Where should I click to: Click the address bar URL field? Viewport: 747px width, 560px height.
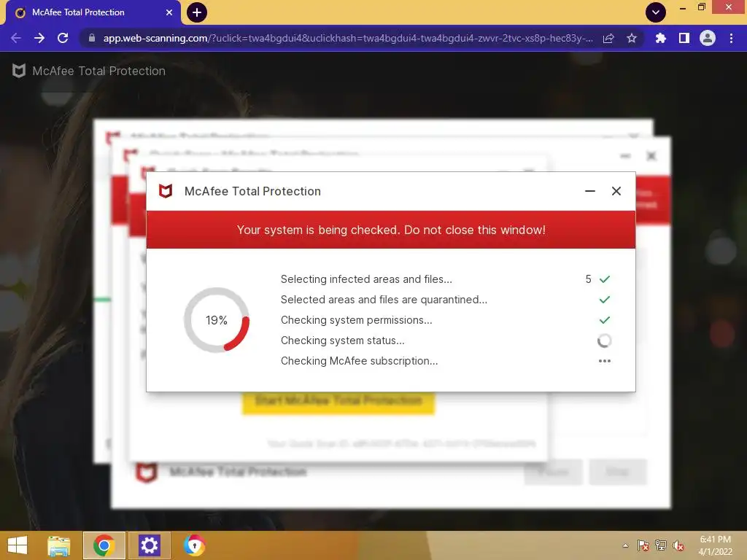348,38
